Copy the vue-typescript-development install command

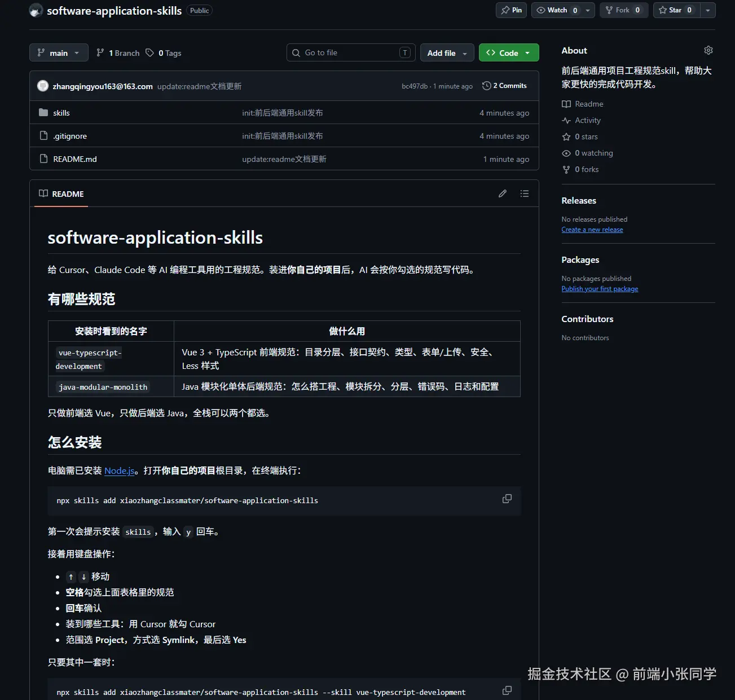pyautogui.click(x=507, y=690)
